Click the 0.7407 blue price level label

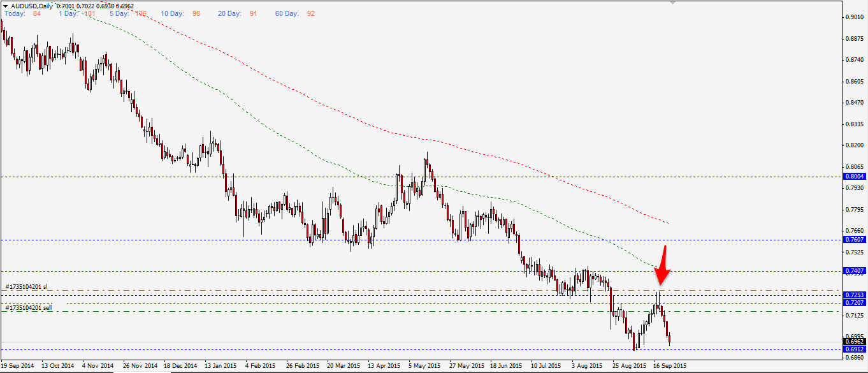click(854, 271)
